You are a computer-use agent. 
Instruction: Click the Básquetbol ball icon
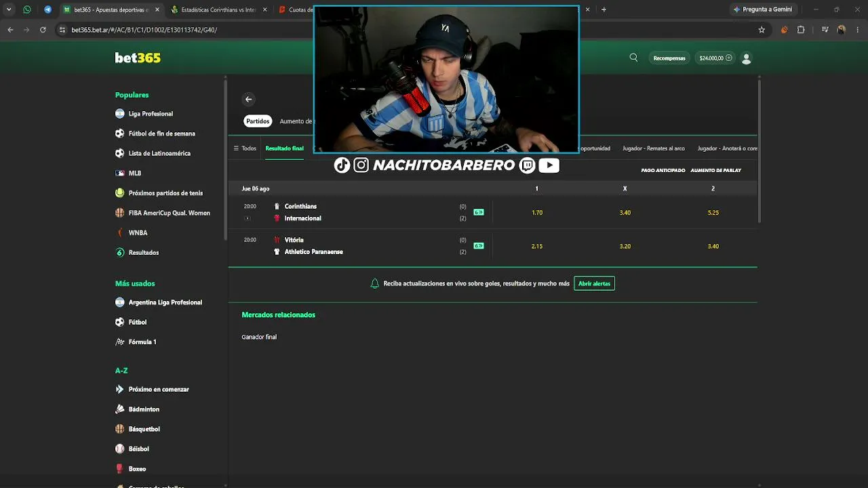point(120,429)
